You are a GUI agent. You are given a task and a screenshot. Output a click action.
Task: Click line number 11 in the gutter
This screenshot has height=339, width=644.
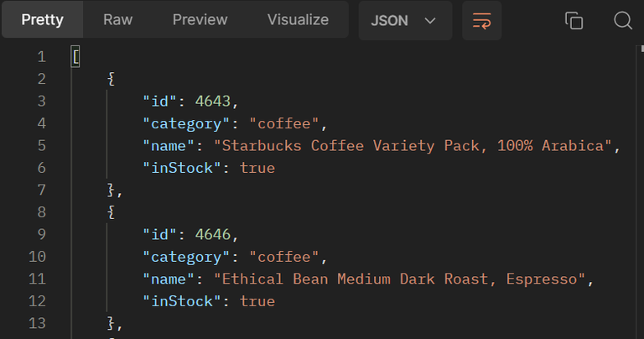point(37,279)
